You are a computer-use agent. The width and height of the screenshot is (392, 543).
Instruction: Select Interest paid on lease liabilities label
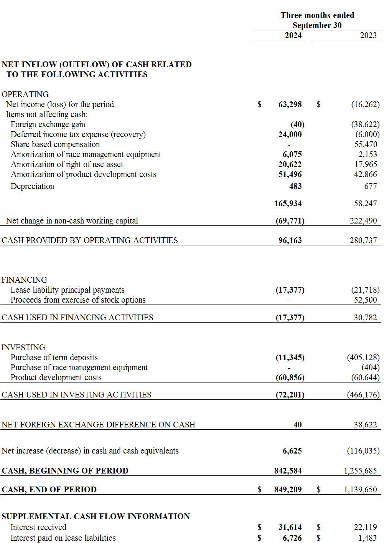tap(63, 538)
